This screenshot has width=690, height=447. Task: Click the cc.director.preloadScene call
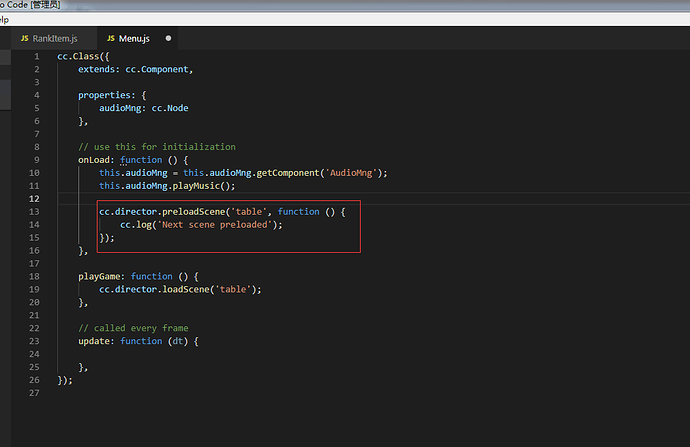(x=222, y=212)
